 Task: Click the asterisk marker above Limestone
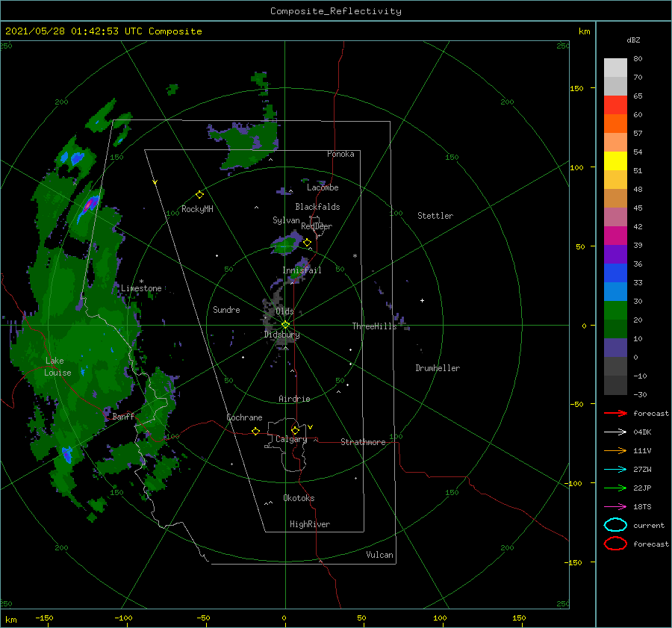point(141,282)
